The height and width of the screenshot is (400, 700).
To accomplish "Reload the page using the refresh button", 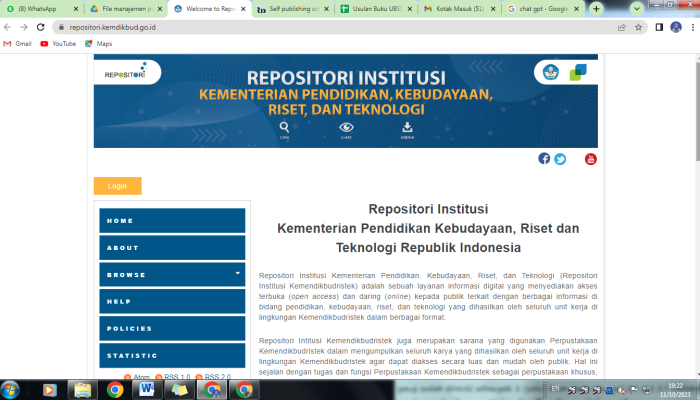I will (x=40, y=28).
